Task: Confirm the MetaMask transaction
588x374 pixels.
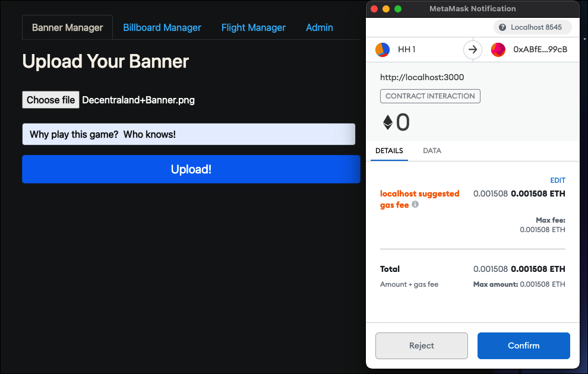Action: coord(523,346)
